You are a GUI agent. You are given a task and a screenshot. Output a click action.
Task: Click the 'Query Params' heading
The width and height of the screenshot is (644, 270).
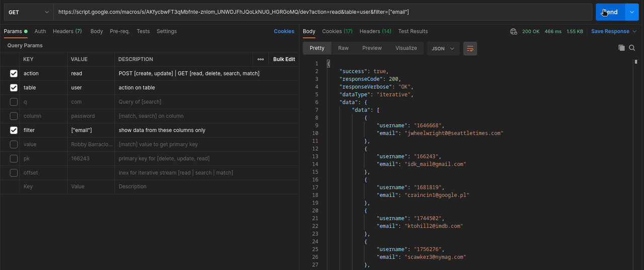25,45
